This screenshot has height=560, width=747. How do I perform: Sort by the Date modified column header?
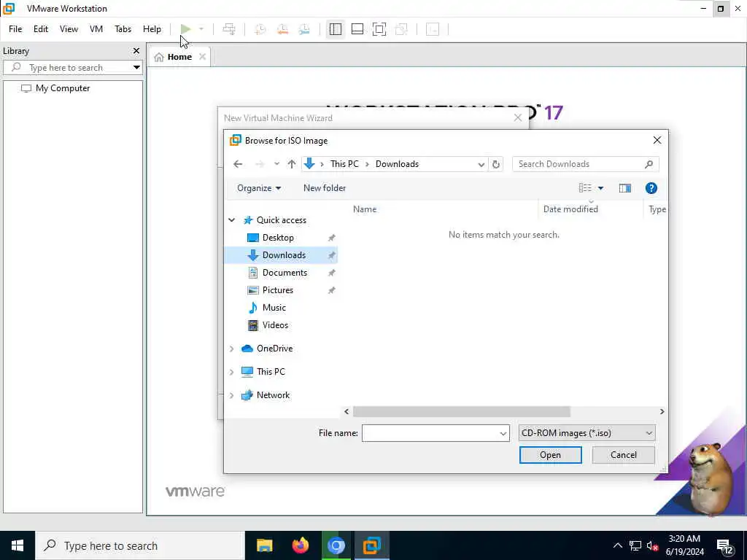[570, 209]
